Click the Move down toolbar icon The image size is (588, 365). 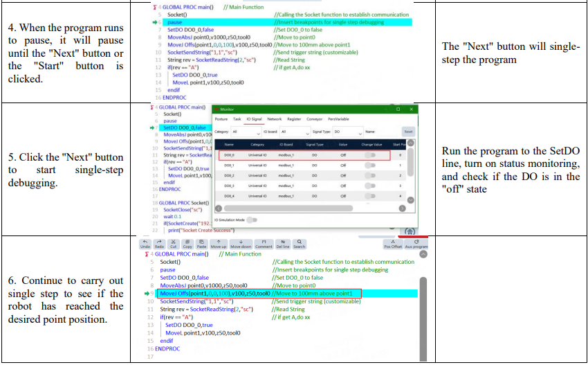(x=241, y=244)
